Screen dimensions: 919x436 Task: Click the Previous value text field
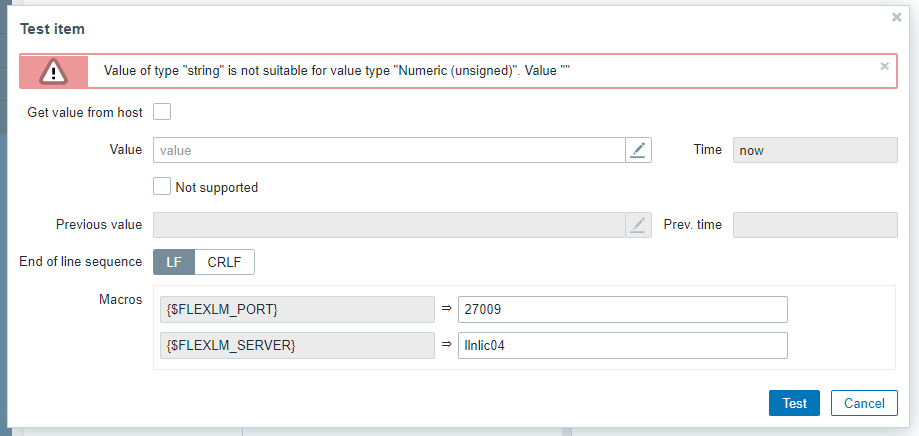pos(389,225)
